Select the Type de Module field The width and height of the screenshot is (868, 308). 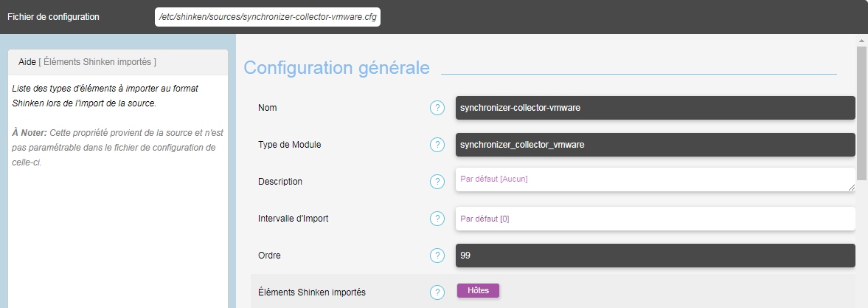pyautogui.click(x=655, y=145)
